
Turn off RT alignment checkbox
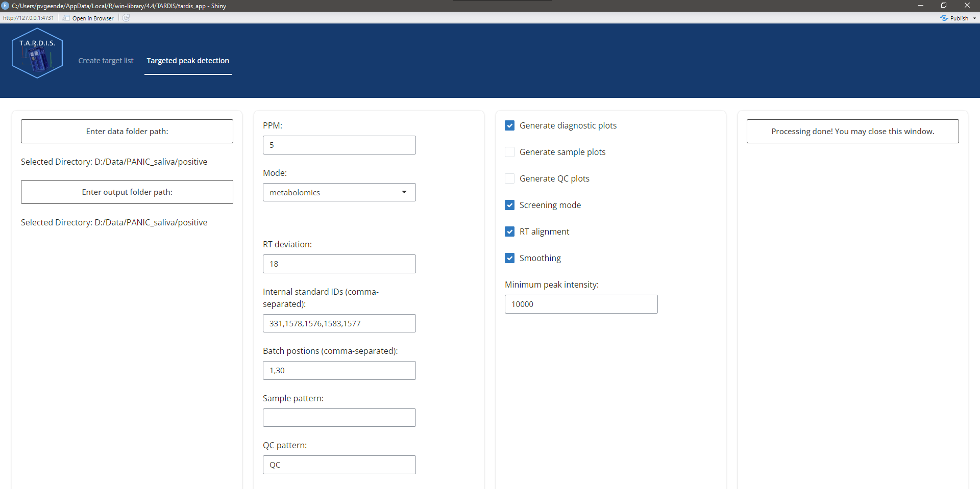(x=509, y=231)
